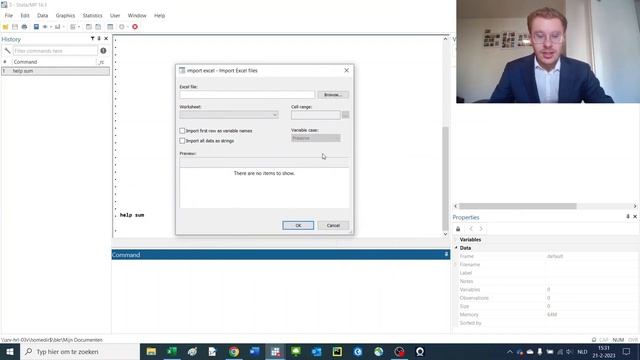Click the Variables panel horizontal scrollbar
640x360 pixels.
(518, 206)
